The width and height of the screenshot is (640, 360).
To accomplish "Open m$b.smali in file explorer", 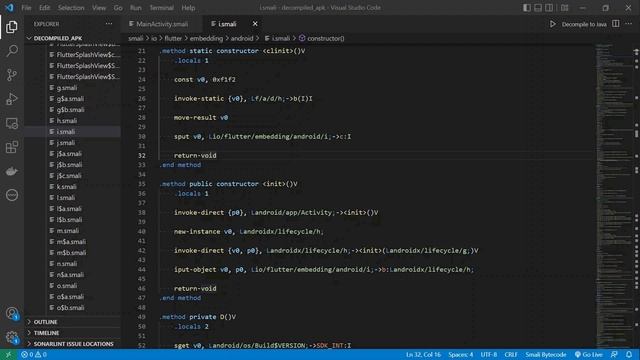I will coord(71,253).
